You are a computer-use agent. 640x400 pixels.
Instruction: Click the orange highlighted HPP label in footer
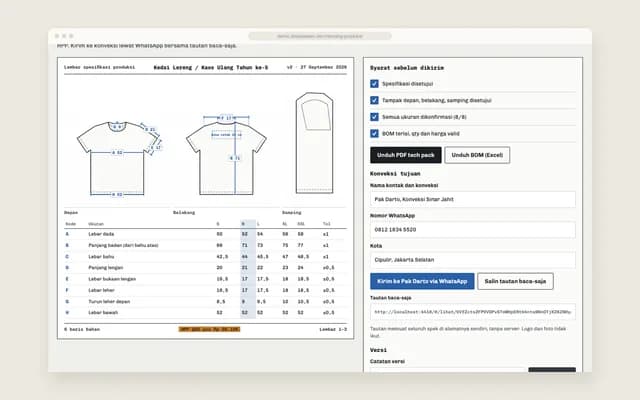coord(209,329)
